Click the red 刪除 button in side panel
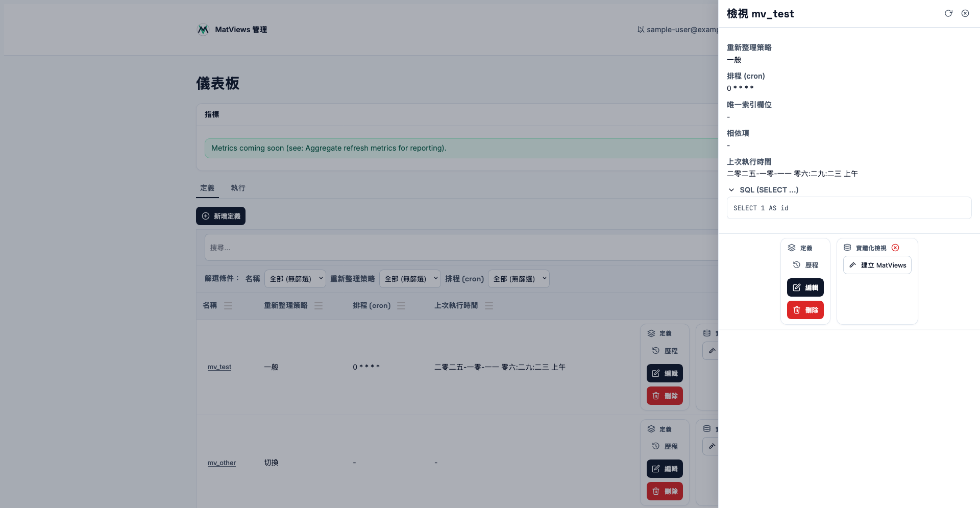Screen dimensions: 980x508 point(805,310)
